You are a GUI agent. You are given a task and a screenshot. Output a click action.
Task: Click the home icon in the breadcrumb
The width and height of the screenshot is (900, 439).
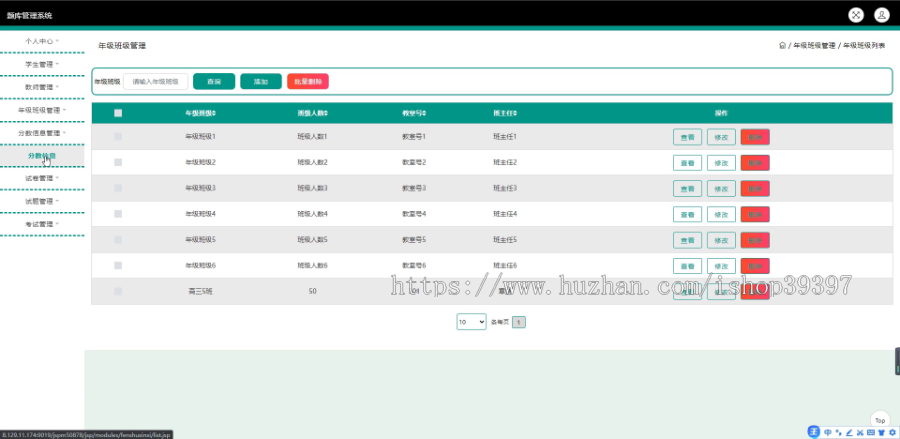[x=782, y=45]
